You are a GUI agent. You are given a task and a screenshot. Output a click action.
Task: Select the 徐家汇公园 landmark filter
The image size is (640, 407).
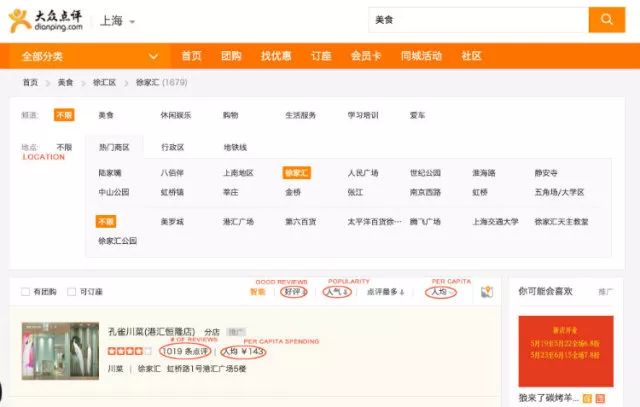pos(118,241)
